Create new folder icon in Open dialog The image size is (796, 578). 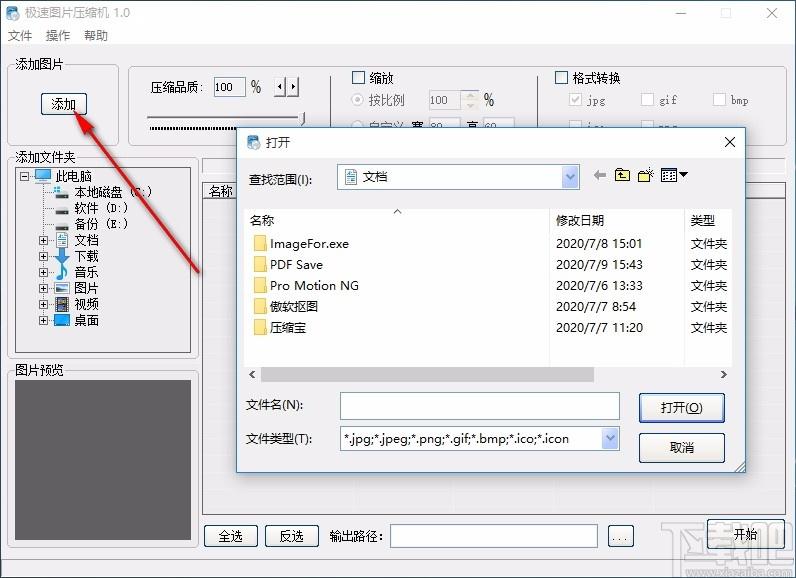(646, 175)
